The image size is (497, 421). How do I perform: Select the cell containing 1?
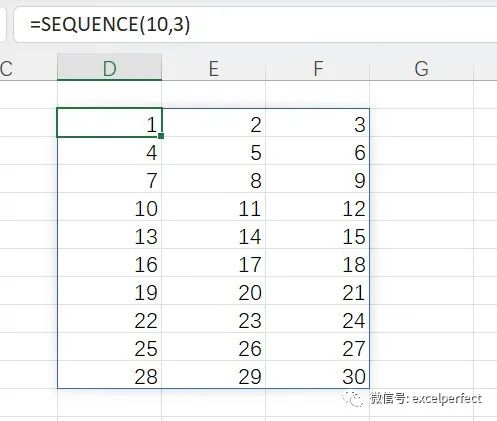(x=109, y=123)
